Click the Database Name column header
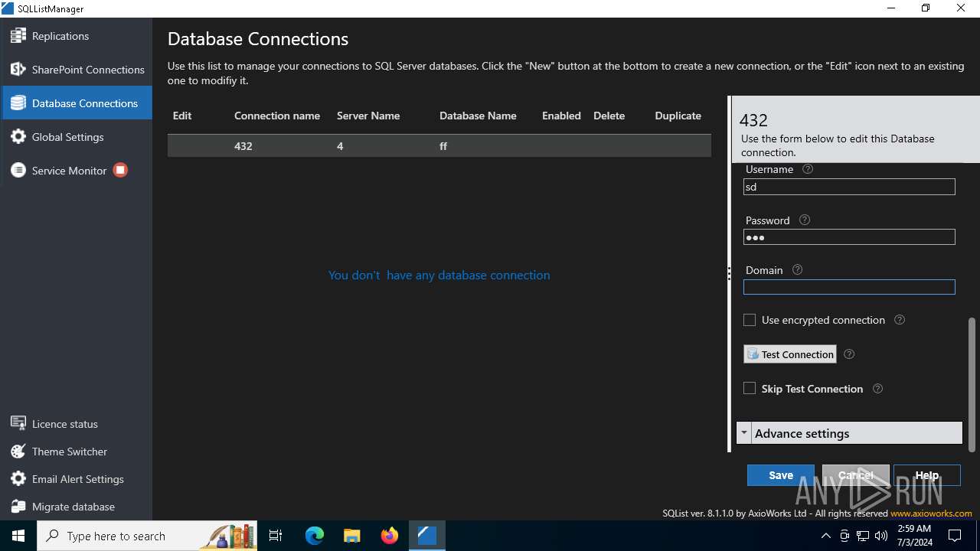Image resolution: width=980 pixels, height=551 pixels. [478, 116]
